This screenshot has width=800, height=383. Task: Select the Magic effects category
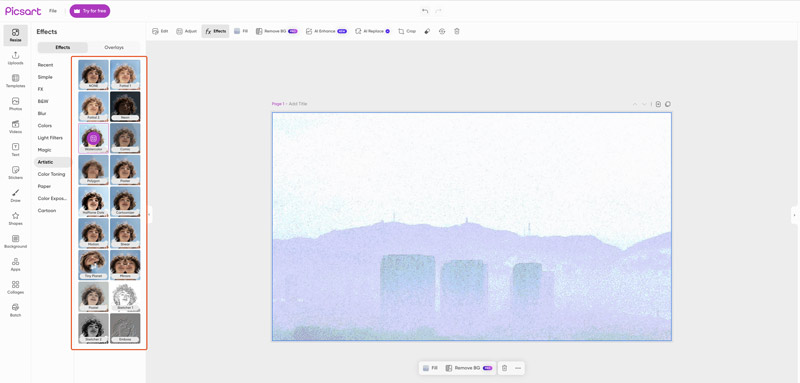pyautogui.click(x=44, y=150)
